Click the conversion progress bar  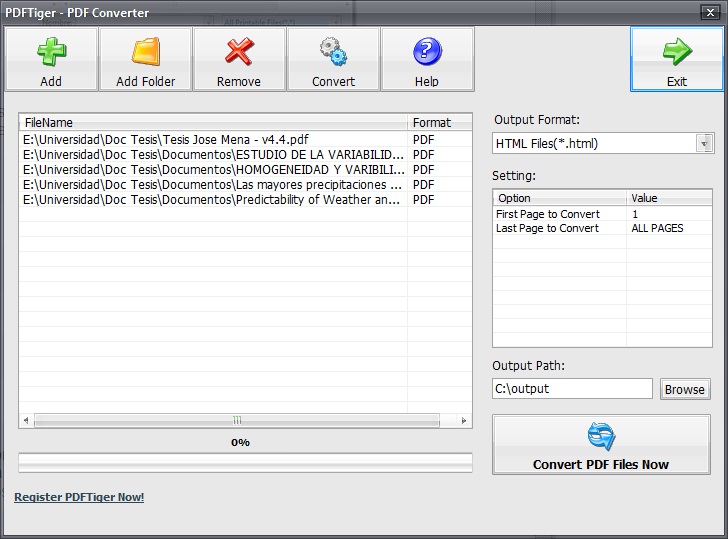245,463
